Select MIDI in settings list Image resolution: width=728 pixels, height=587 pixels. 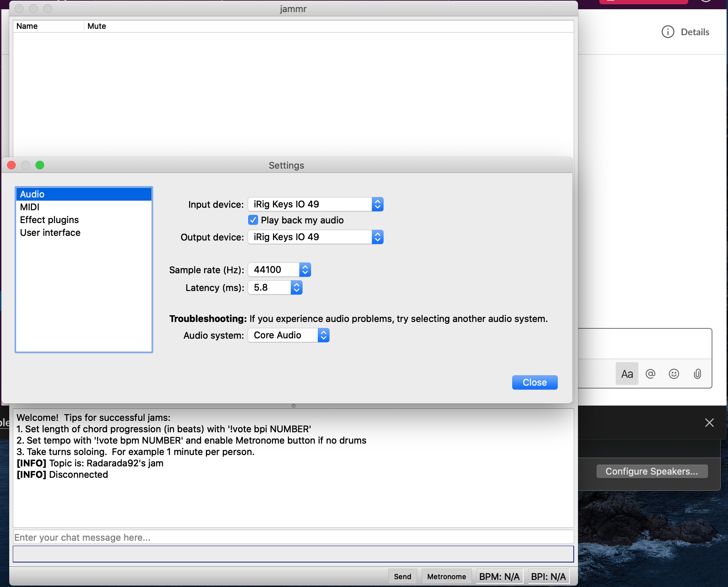tap(30, 207)
